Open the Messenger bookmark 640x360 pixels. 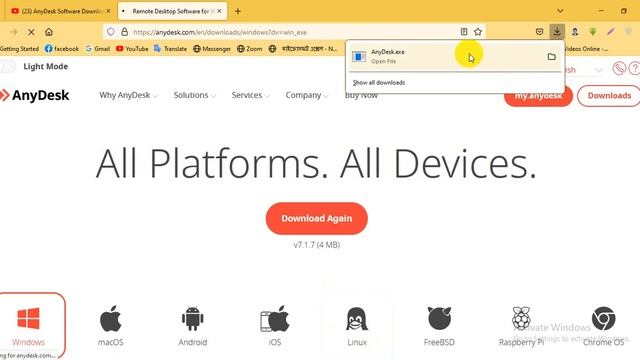pyautogui.click(x=212, y=49)
